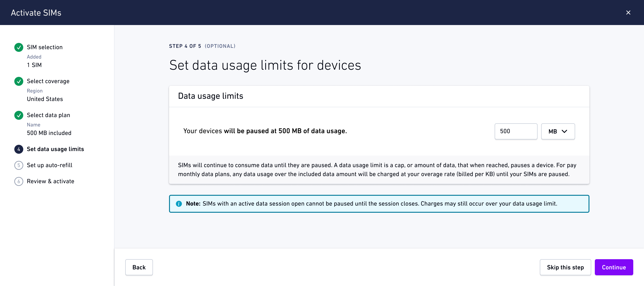This screenshot has width=644, height=286.
Task: Jump to the Review & activate step
Action: 51,181
